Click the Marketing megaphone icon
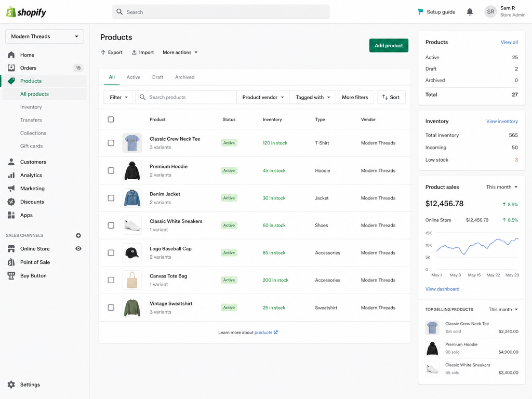 tap(11, 188)
